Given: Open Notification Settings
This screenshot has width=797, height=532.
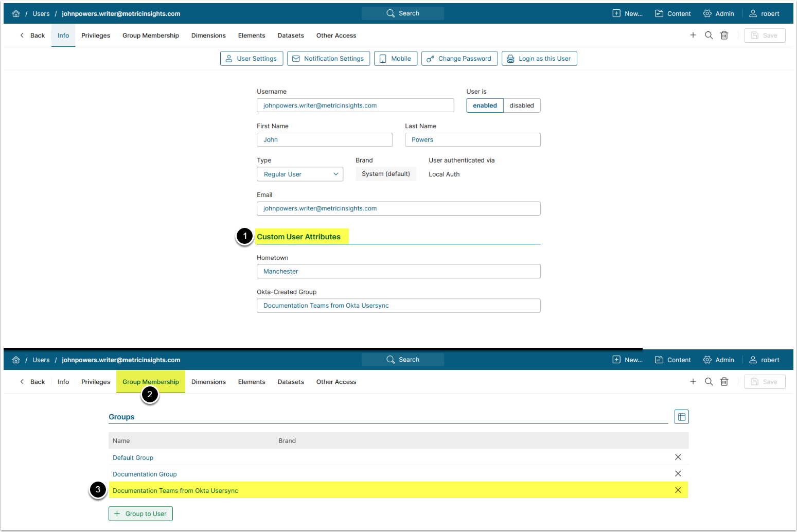Looking at the screenshot, I should (328, 59).
